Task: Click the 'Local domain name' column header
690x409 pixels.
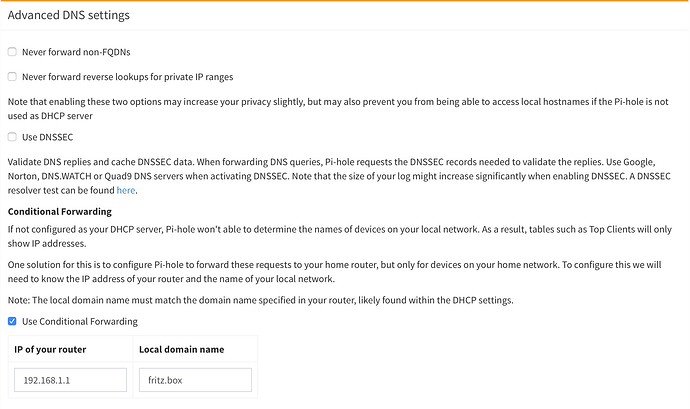Action: click(x=180, y=349)
